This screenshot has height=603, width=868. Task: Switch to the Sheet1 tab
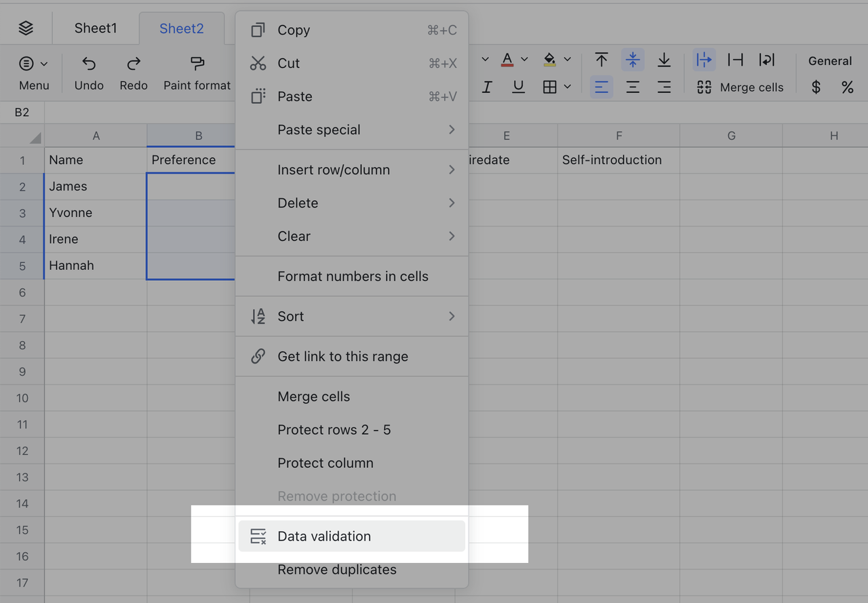(96, 28)
